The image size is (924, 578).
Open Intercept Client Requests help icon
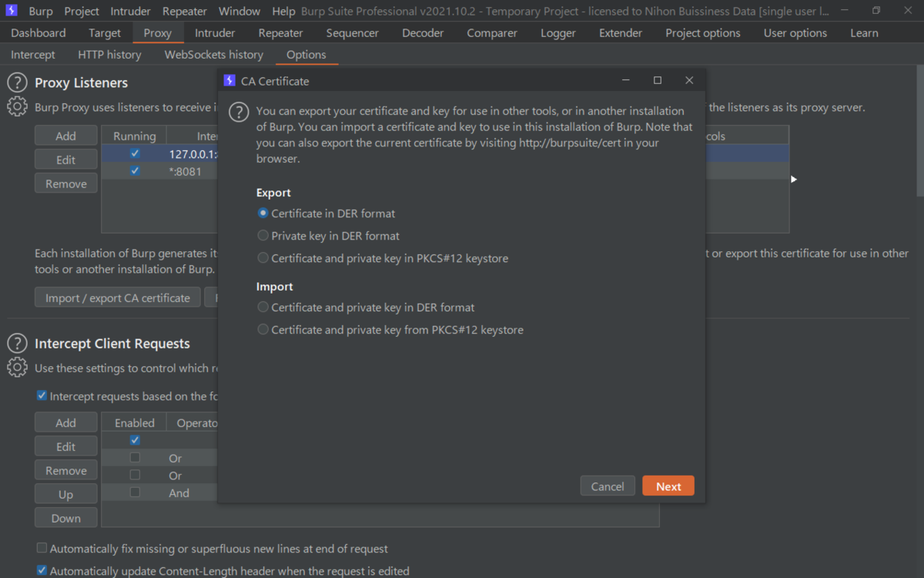(17, 344)
